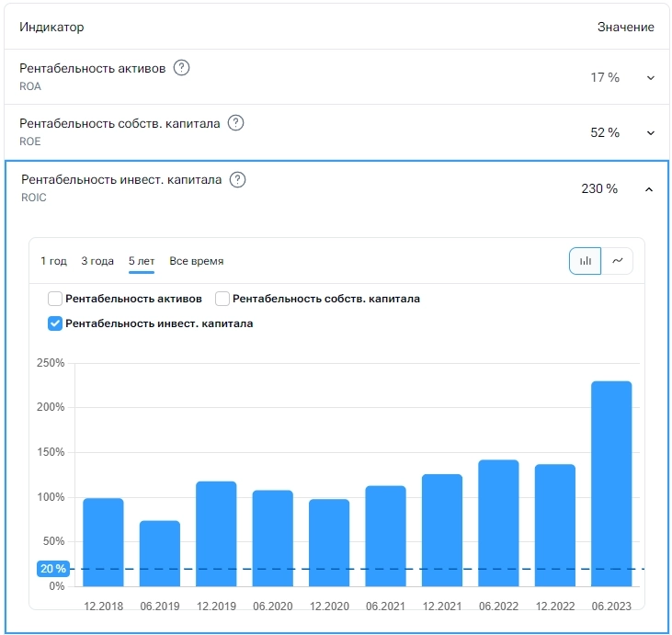Switch to line chart view
Viewport: 672px width, 635px height.
click(x=617, y=261)
